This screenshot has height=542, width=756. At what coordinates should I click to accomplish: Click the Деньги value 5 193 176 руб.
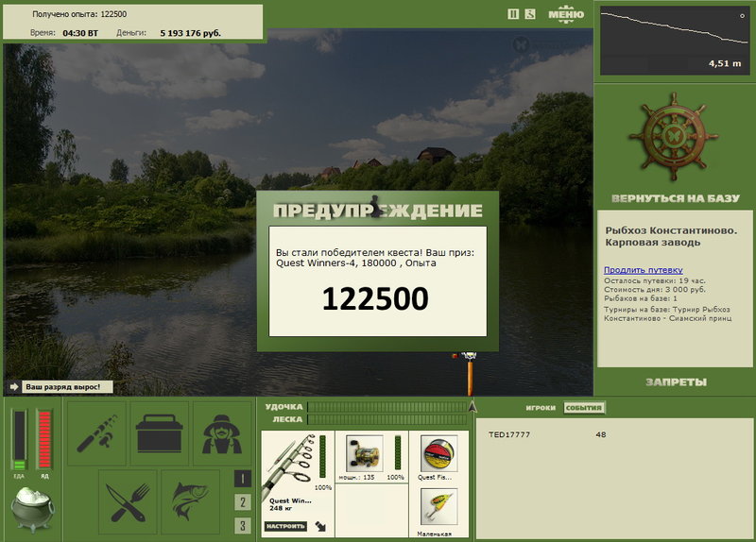coord(191,33)
